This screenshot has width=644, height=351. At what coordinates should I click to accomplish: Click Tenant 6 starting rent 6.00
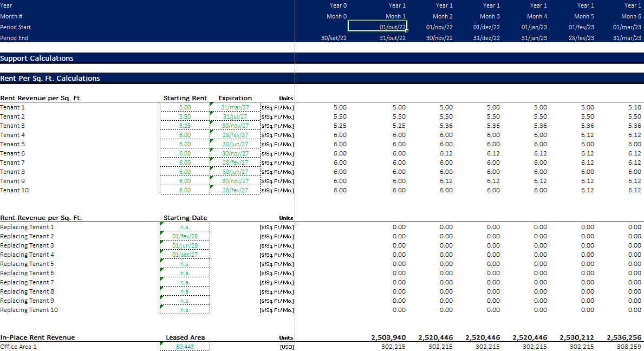tap(185, 153)
